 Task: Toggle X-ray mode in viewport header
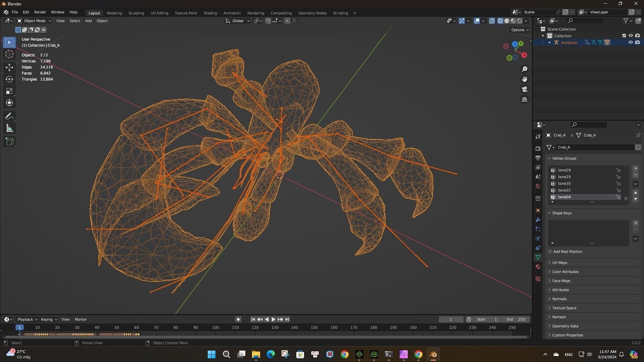click(492, 21)
